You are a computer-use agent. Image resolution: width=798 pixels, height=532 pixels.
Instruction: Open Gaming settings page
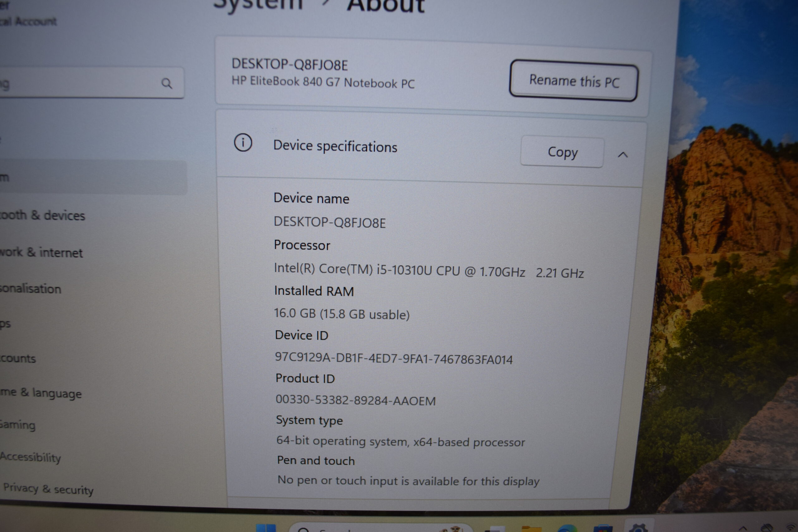point(18,425)
